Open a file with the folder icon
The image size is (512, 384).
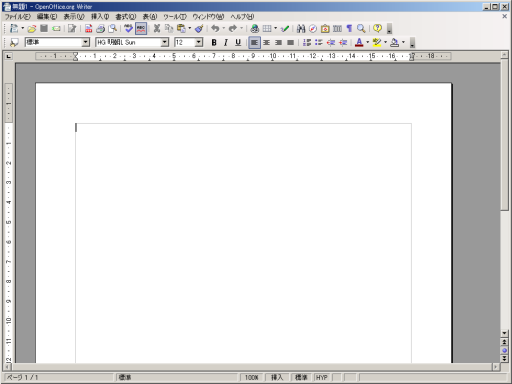point(32,29)
